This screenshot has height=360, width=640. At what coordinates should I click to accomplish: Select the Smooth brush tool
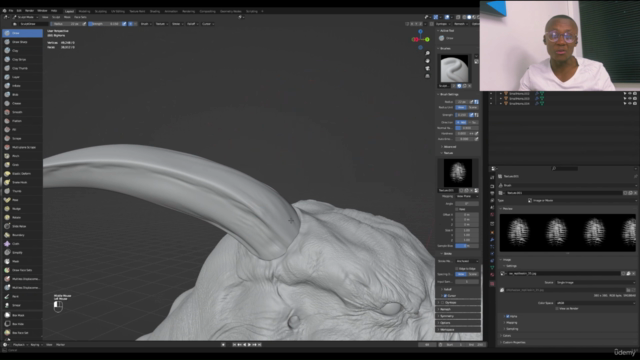22,112
